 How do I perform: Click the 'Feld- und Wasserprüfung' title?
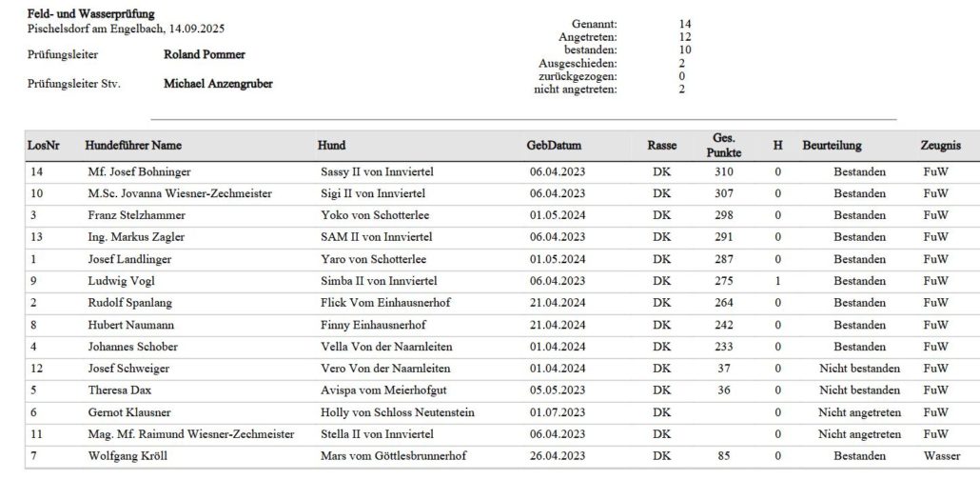(90, 13)
